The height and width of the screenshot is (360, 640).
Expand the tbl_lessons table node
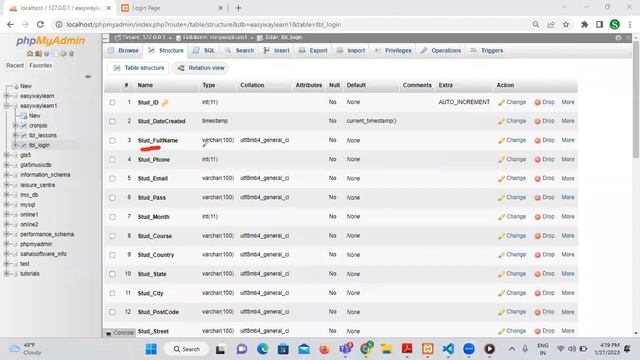click(x=15, y=135)
